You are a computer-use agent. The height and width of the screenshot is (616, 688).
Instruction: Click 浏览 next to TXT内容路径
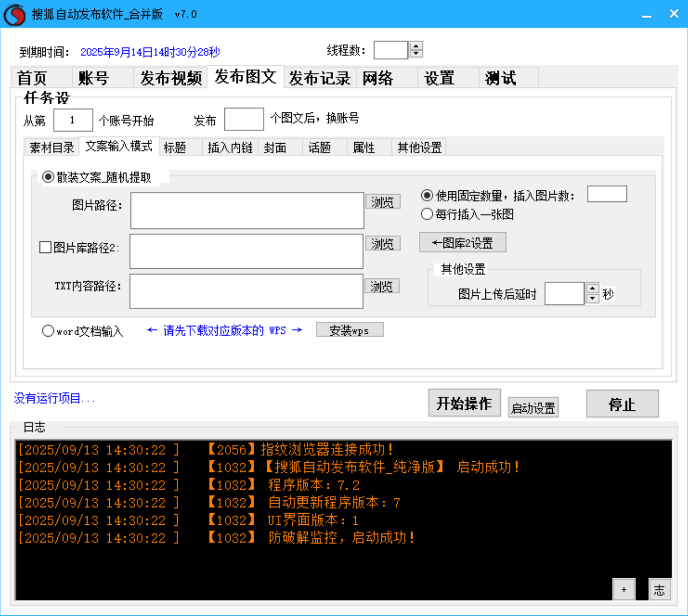(x=382, y=286)
